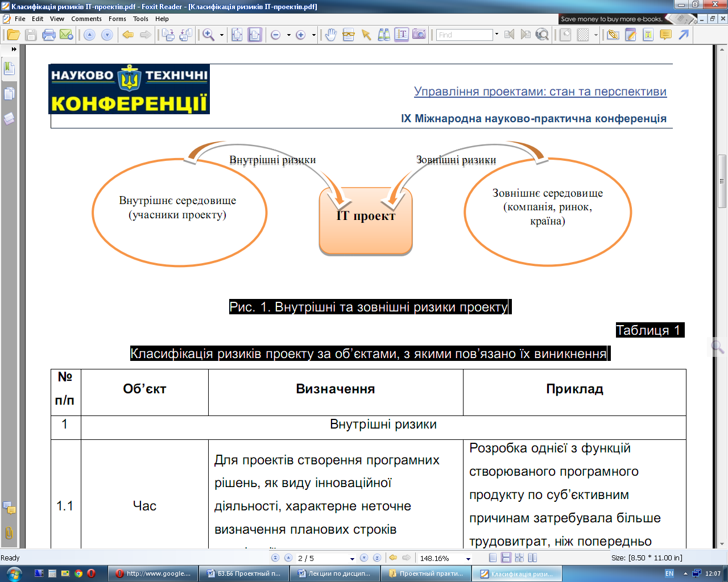The image size is (728, 582).
Task: Open the Find options dropdown arrow
Action: click(x=497, y=35)
